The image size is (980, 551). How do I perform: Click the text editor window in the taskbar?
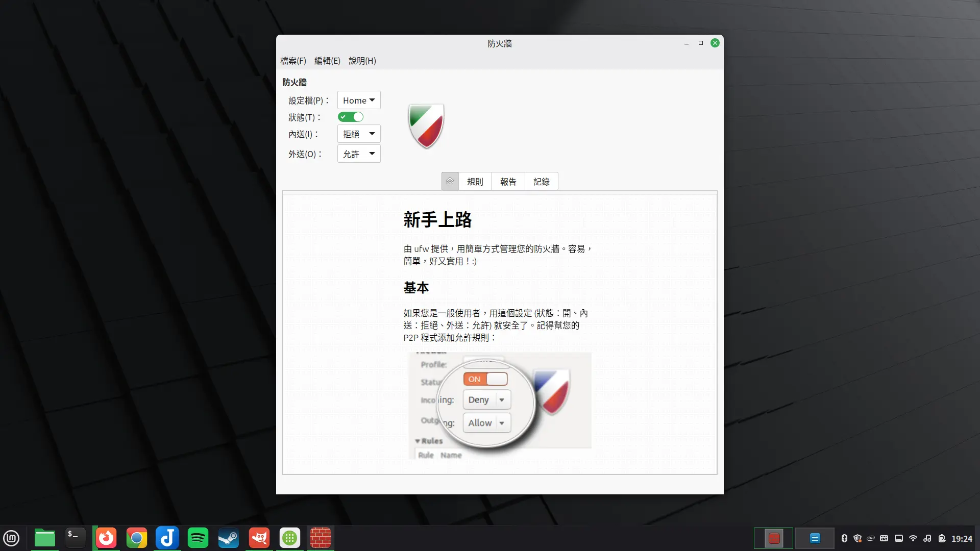(815, 538)
